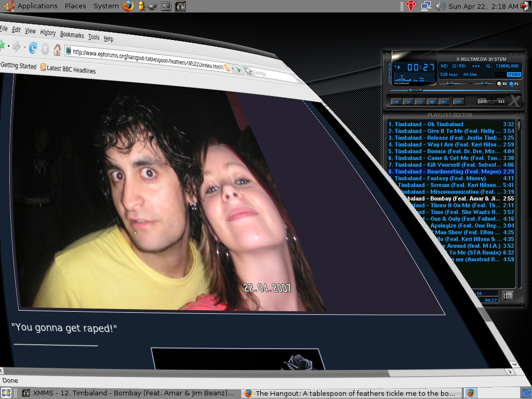Switch to the XMMS taskbar window button
This screenshot has height=399, width=532.
pyautogui.click(x=128, y=393)
